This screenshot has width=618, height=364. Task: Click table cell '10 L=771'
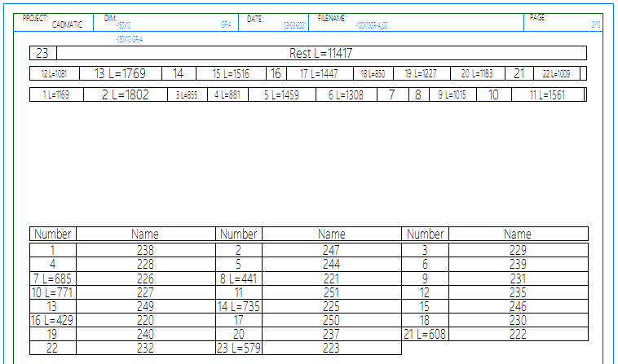click(53, 292)
